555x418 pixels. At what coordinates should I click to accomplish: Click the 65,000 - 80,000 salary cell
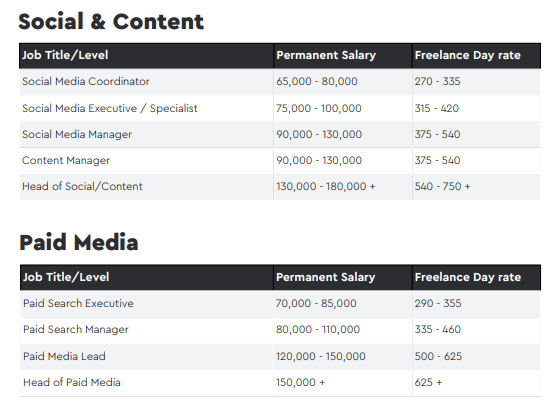[x=317, y=81]
